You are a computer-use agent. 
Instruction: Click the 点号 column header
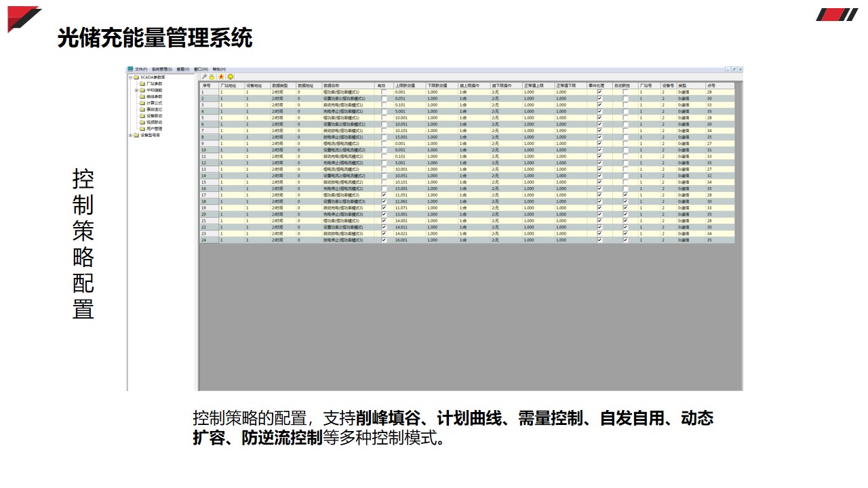click(720, 85)
